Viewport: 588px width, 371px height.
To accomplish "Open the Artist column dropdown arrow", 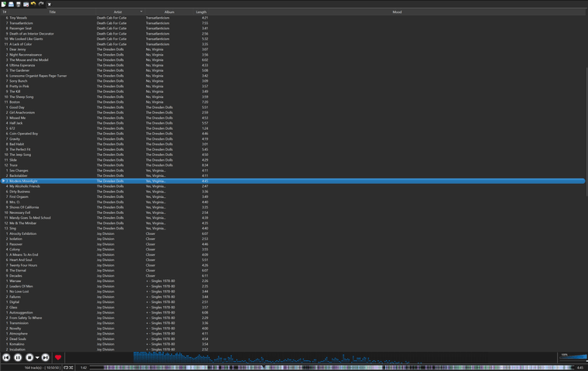I will click(142, 12).
